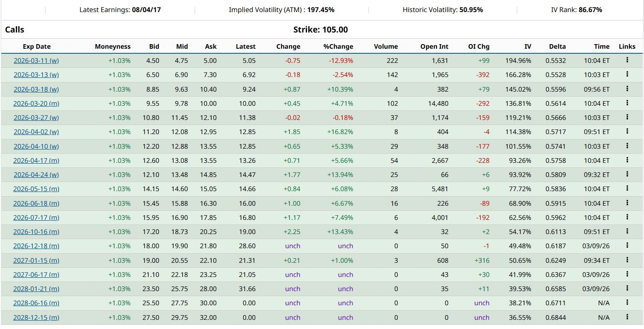Click the Moneyness column header
Screen dimensions: 644x329
click(112, 47)
